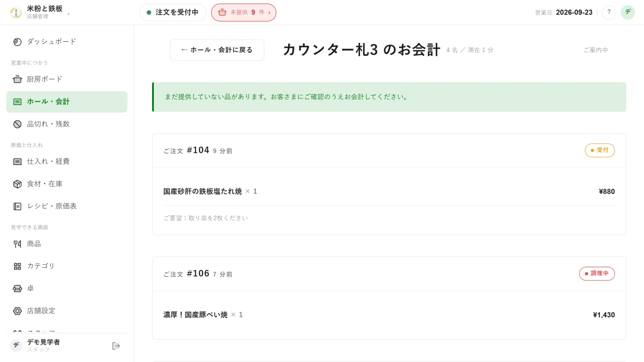The image size is (644, 362).
Task: Click the question mark help button
Action: (x=609, y=13)
